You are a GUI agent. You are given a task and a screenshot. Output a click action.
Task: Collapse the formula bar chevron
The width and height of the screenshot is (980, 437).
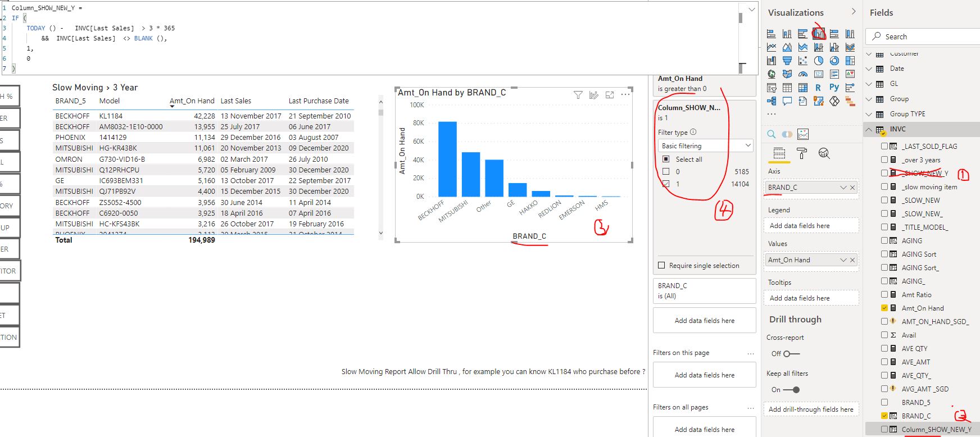click(751, 10)
